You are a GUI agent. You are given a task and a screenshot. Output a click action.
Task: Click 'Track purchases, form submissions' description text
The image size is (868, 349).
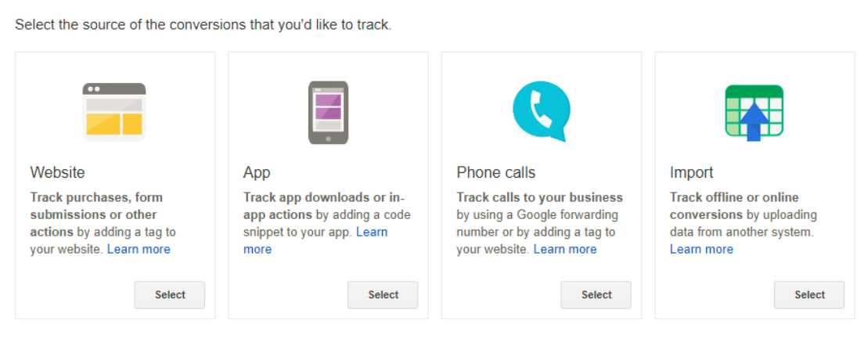(x=96, y=206)
